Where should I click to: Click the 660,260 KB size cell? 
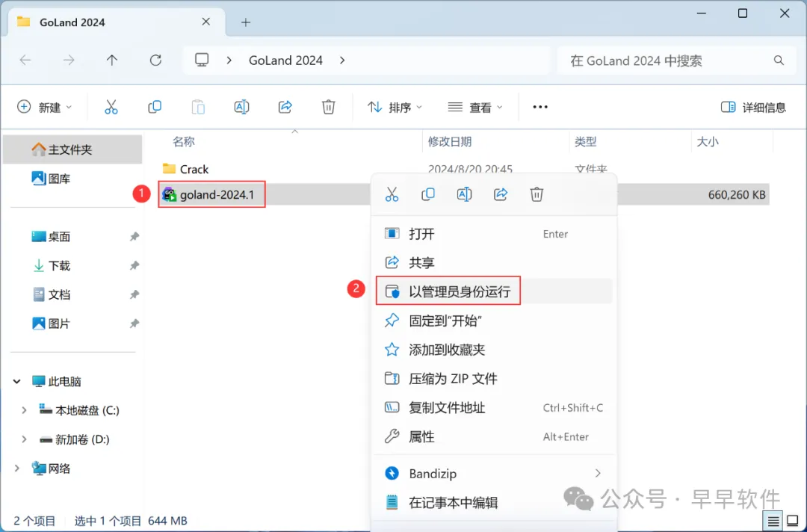click(737, 194)
